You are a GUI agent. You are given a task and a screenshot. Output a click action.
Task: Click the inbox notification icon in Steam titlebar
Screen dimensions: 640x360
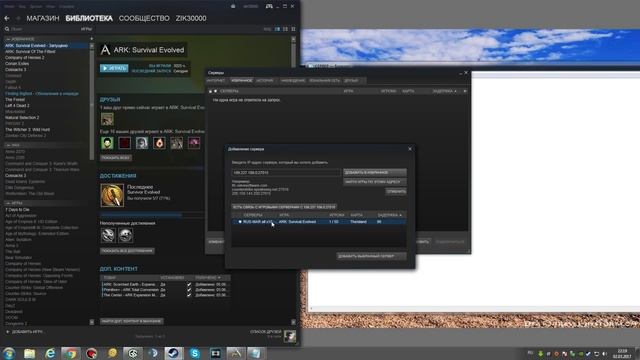pos(233,6)
